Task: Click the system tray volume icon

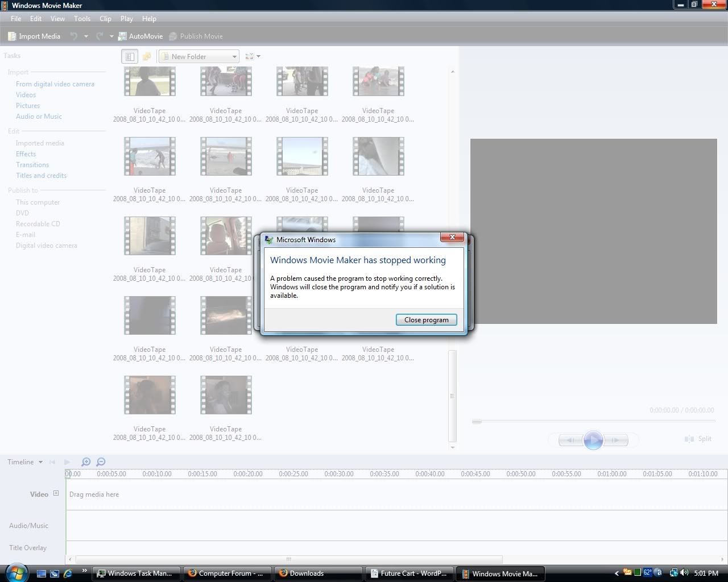Action: coord(684,573)
